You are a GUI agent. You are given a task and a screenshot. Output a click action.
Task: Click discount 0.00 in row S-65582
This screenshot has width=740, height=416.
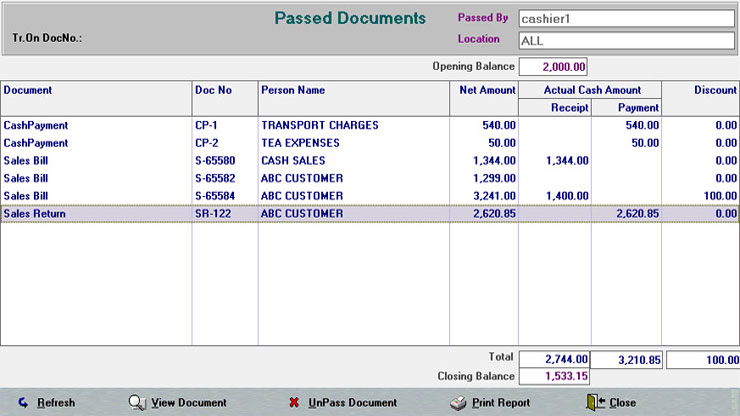[726, 178]
